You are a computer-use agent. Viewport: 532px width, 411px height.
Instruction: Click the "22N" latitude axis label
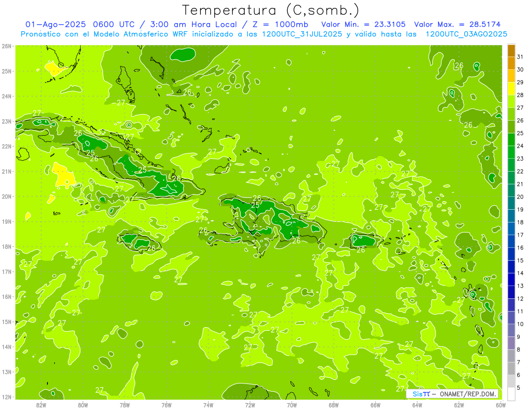point(7,146)
